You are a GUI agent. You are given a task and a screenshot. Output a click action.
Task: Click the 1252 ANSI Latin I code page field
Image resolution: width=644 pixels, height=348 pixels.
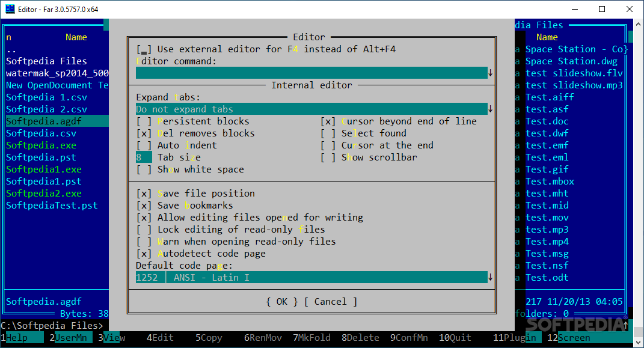point(311,278)
